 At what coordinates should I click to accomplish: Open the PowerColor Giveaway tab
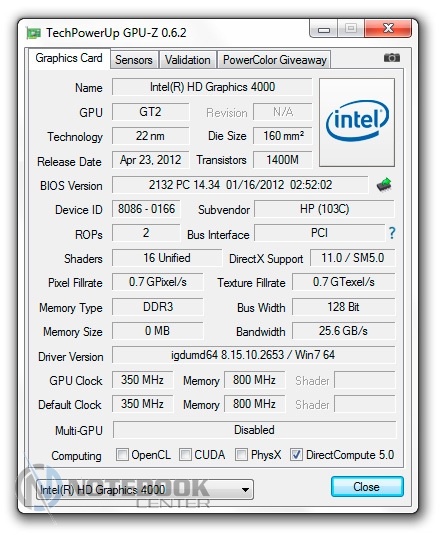click(274, 60)
